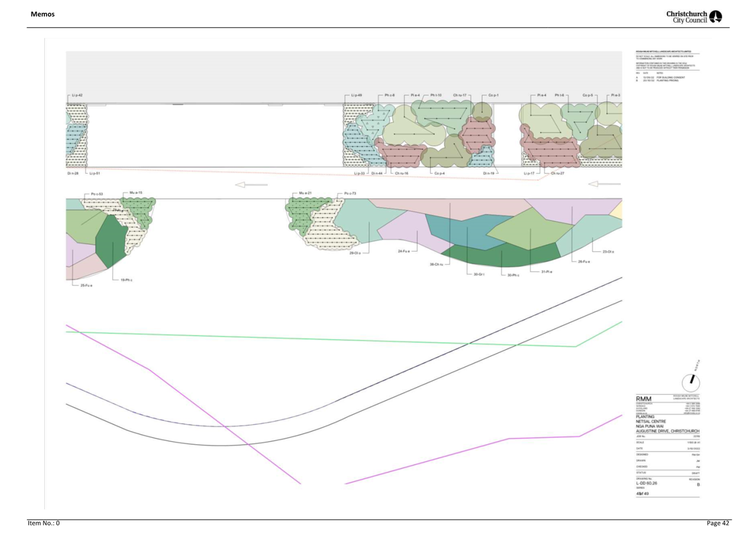Image resolution: width=756 pixels, height=535 pixels.
Task: Click the 'Page 42' footer text
Action: (x=718, y=523)
